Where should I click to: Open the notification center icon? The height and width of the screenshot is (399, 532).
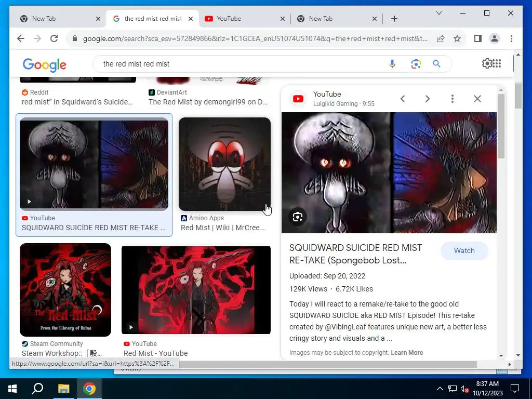(515, 389)
